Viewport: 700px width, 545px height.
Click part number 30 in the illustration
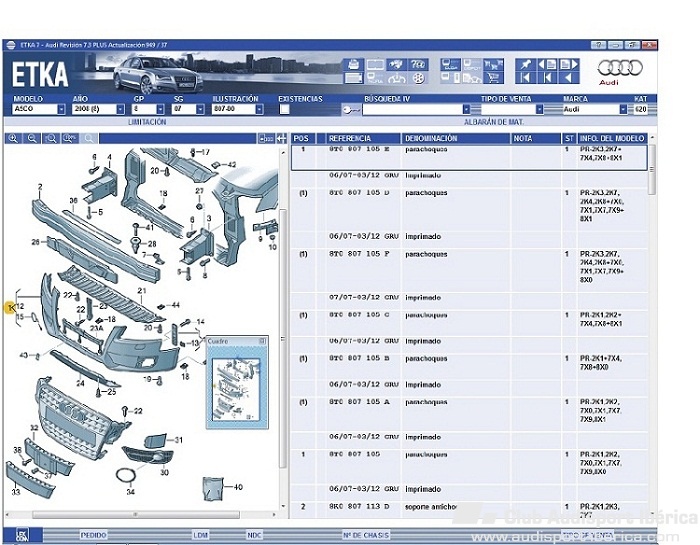(164, 472)
